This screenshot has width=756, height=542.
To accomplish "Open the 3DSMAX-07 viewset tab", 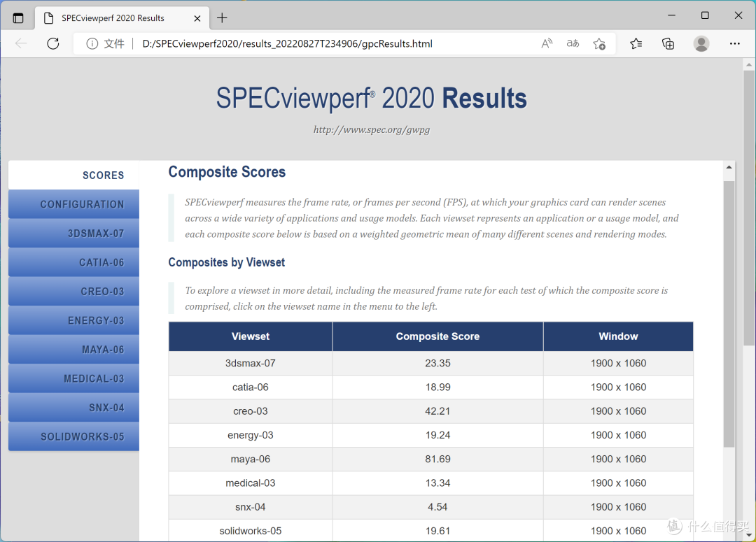I will click(x=73, y=233).
